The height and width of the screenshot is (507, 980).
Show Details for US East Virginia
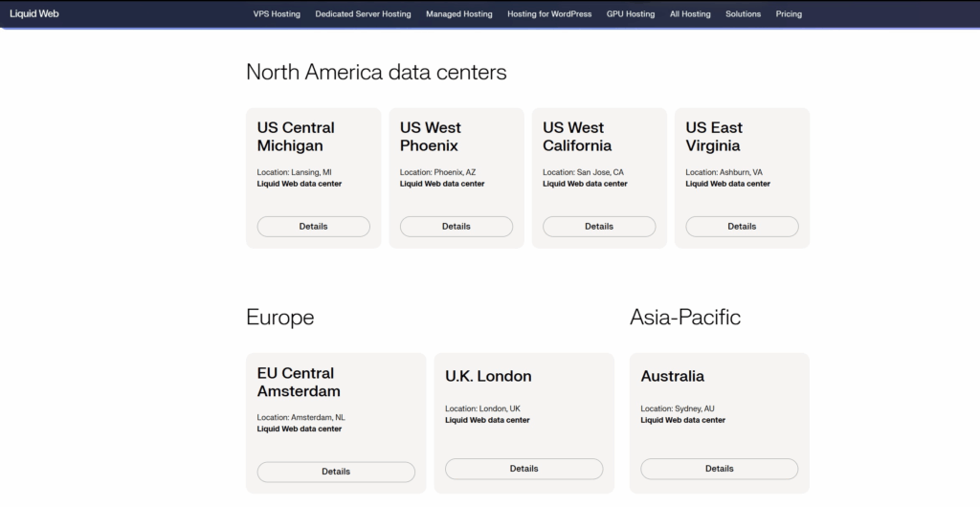coord(742,227)
